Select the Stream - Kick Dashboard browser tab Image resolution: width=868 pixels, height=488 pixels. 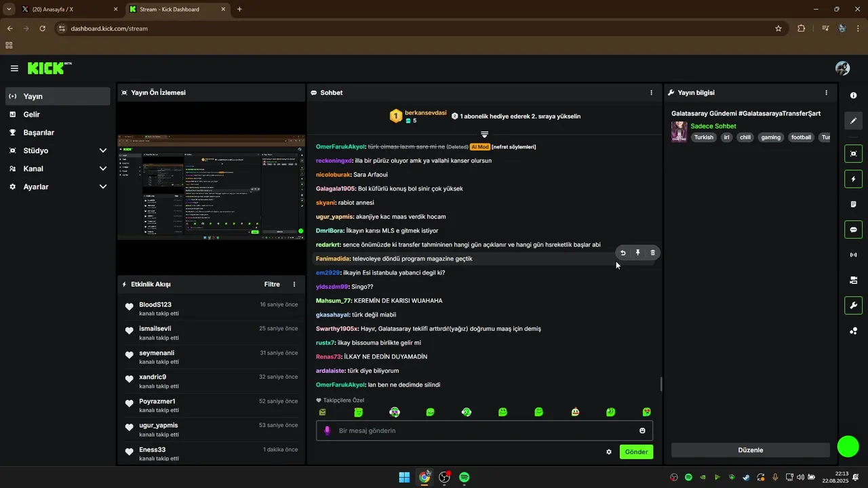(x=178, y=9)
